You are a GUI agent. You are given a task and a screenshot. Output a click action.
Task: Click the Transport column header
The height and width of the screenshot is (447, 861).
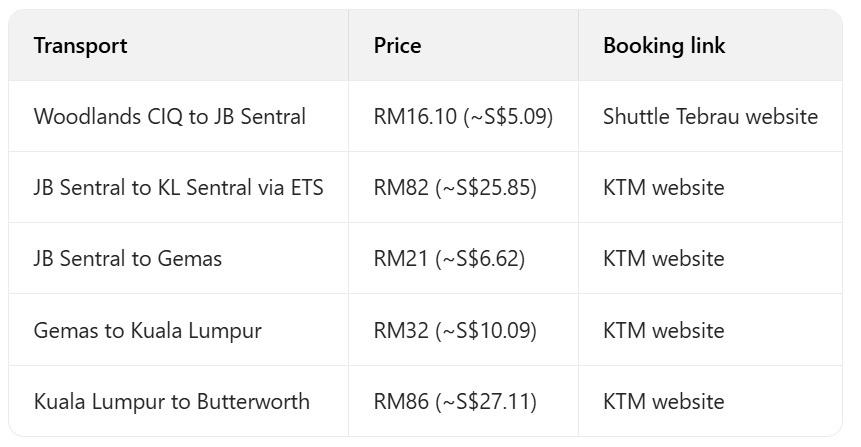click(x=80, y=46)
